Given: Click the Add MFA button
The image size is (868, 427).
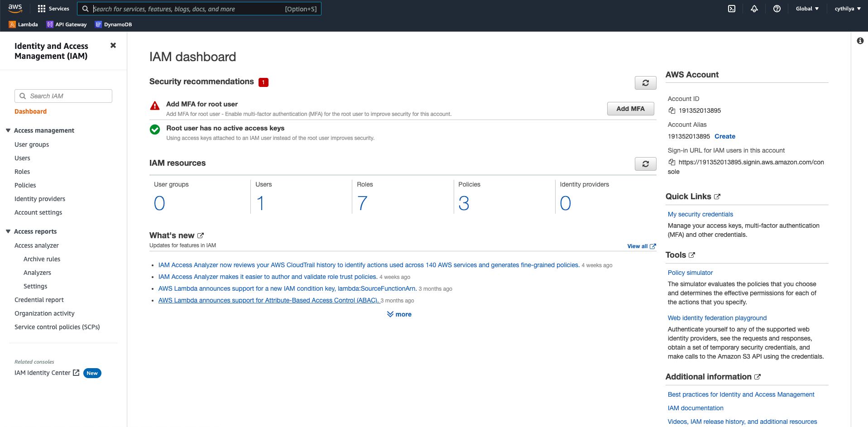Looking at the screenshot, I should 631,109.
